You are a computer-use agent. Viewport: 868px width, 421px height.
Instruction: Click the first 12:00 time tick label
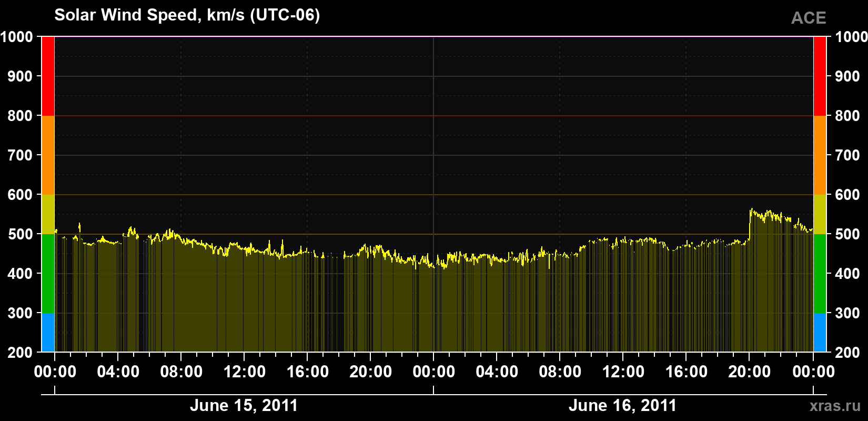245,372
